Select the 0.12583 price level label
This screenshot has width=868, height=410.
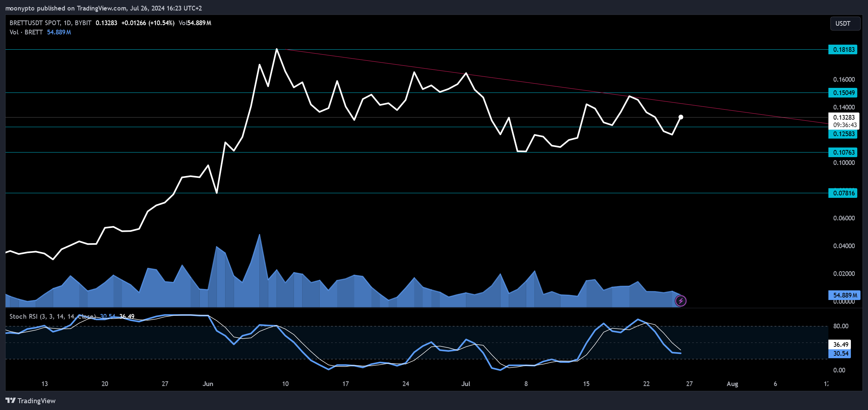843,134
